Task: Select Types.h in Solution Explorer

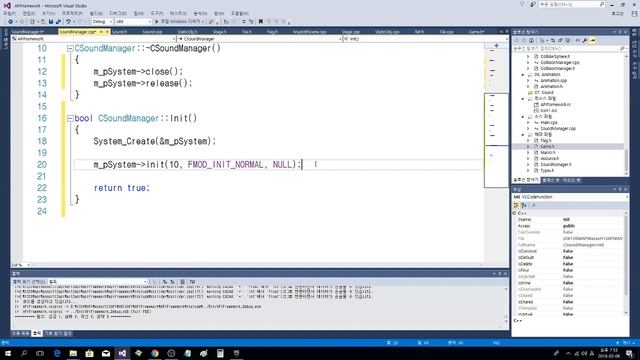Action: coord(547,171)
